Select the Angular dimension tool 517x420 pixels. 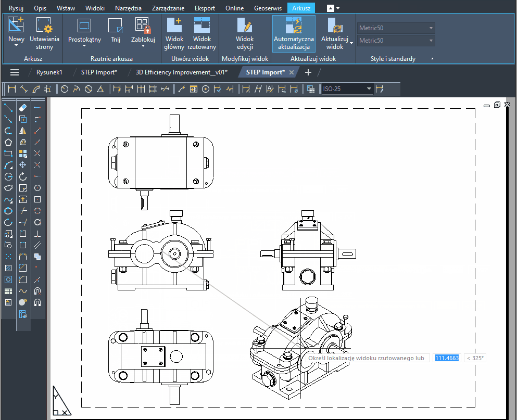click(x=100, y=89)
